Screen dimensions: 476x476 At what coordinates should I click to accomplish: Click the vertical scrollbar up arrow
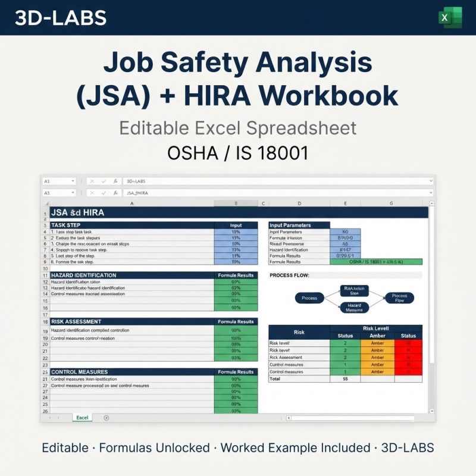coord(432,203)
